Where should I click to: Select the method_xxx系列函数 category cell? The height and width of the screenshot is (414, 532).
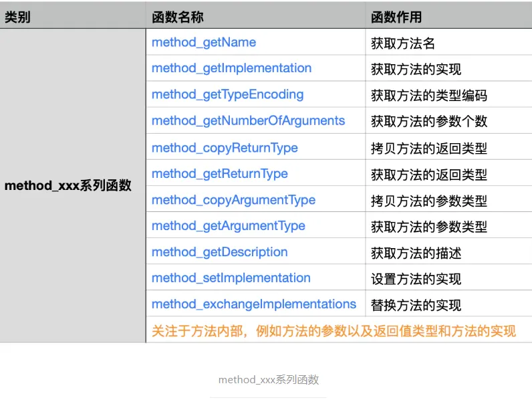[x=73, y=185]
